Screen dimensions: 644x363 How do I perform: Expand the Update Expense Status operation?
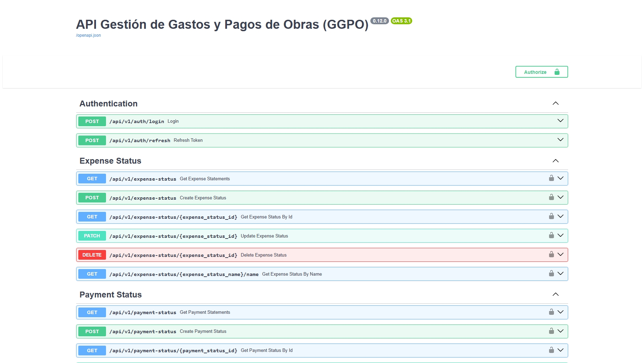click(x=560, y=235)
